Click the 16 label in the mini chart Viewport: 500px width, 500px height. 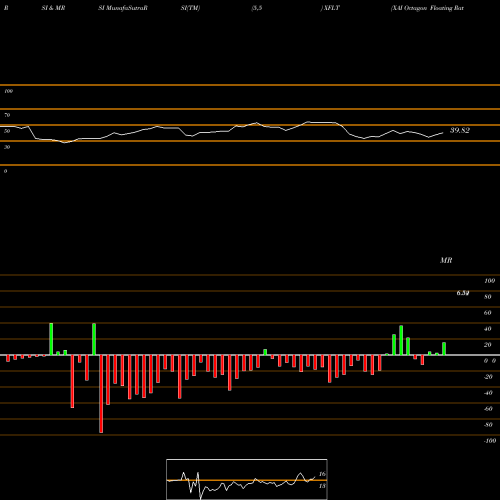[x=322, y=474]
